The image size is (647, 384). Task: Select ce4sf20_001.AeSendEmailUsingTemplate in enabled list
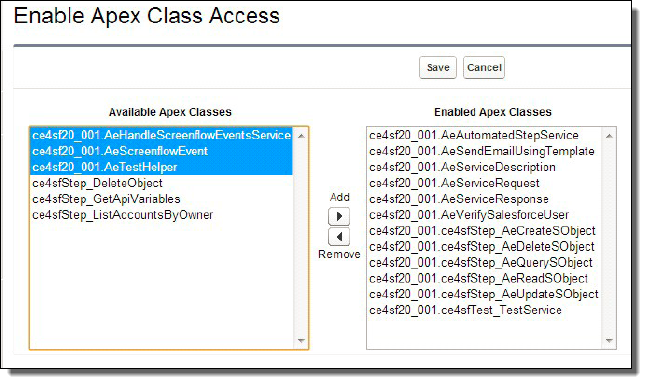click(484, 151)
